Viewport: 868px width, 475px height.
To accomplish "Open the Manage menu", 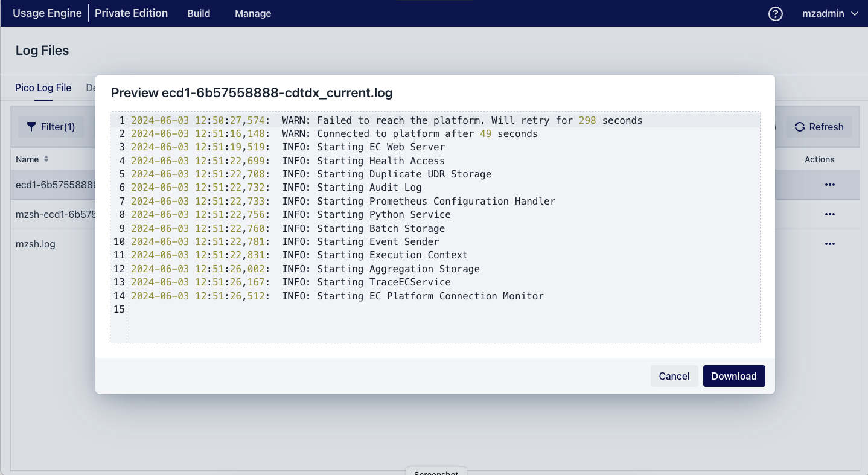I will tap(252, 13).
